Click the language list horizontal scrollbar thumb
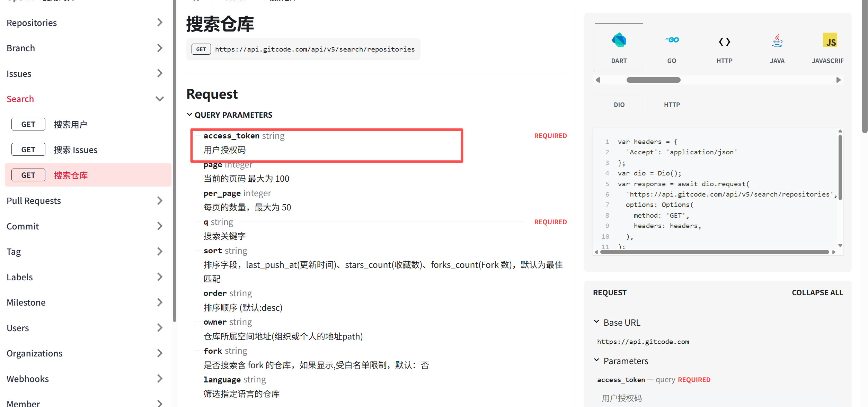The width and height of the screenshot is (868, 407). [x=653, y=80]
